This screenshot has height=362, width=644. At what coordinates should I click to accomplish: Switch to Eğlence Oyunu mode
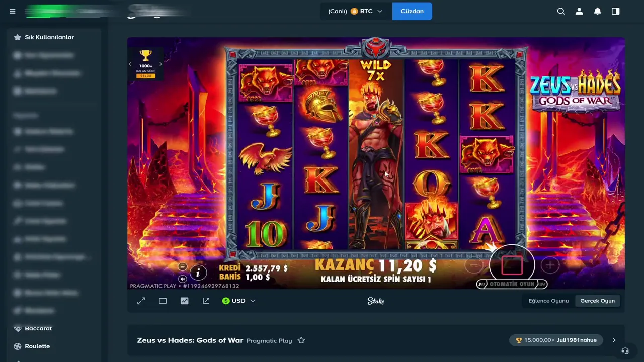click(548, 301)
